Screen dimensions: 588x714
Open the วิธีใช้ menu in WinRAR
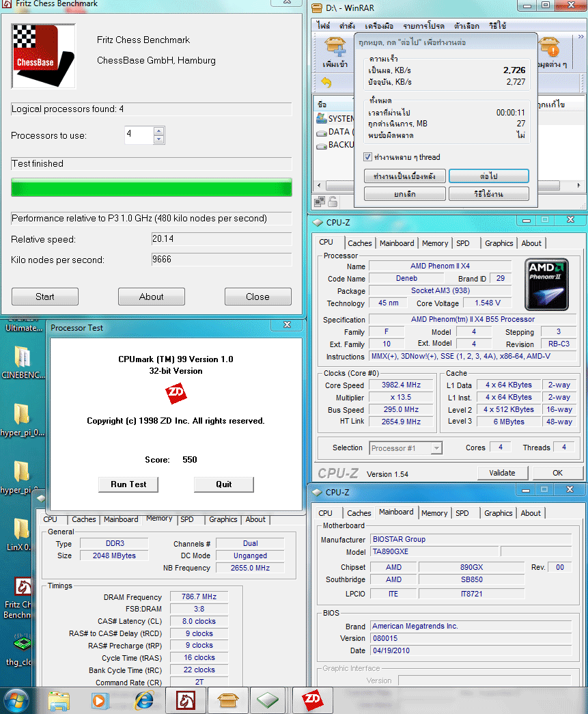click(x=497, y=25)
